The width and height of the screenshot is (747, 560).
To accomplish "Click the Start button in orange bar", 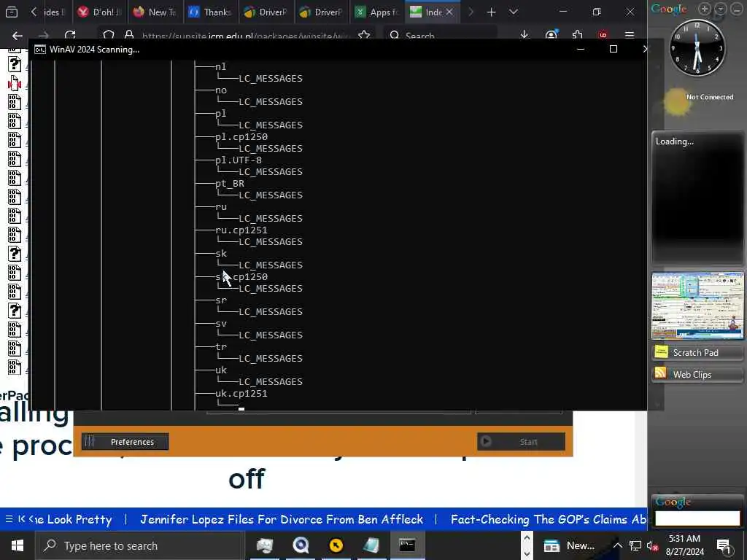I will point(521,441).
